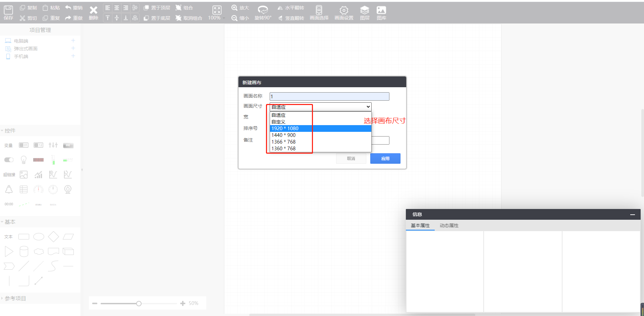Click the 取消 cancel button
Viewport: 644px width, 316px height.
[351, 158]
